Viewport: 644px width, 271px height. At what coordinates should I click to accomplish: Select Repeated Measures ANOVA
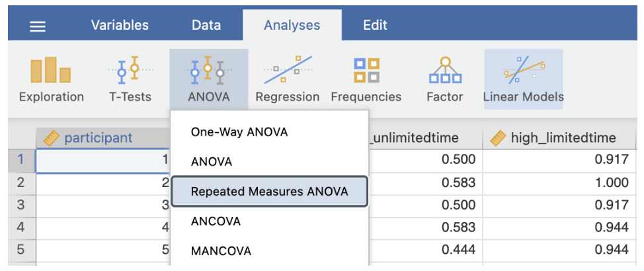pyautogui.click(x=268, y=192)
